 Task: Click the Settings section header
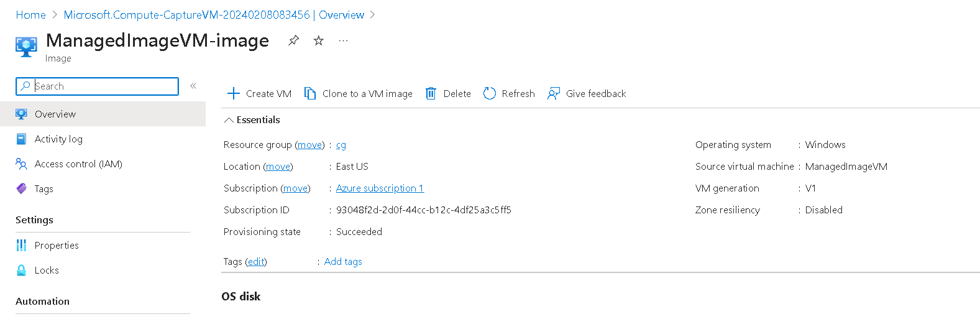(34, 220)
